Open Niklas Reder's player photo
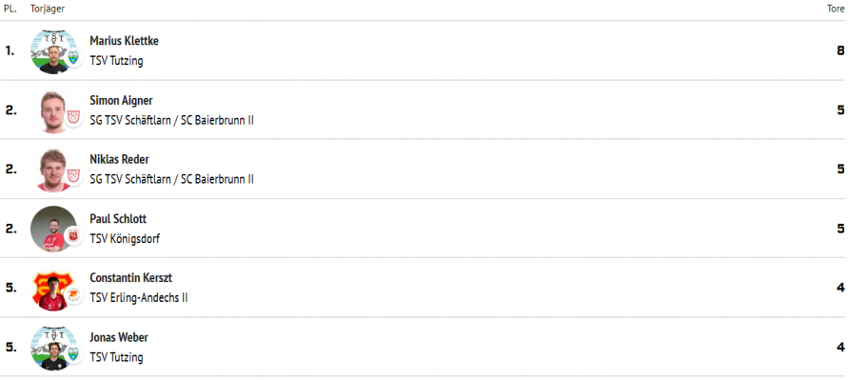Screen dimensions: 868x380 [x=53, y=170]
